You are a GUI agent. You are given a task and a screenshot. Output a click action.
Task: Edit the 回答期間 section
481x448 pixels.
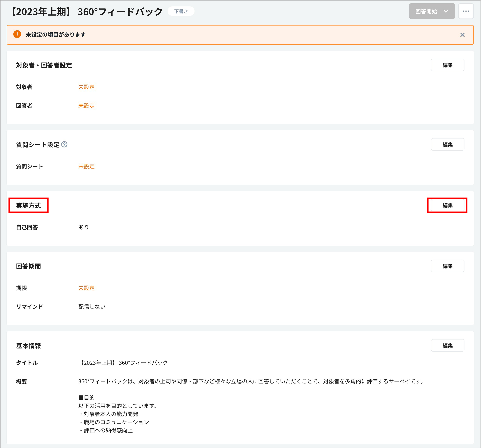click(x=447, y=266)
